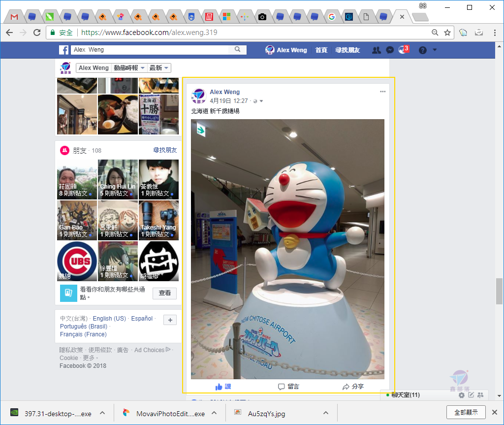Open the Cubs logo friend thumbnail

click(77, 261)
